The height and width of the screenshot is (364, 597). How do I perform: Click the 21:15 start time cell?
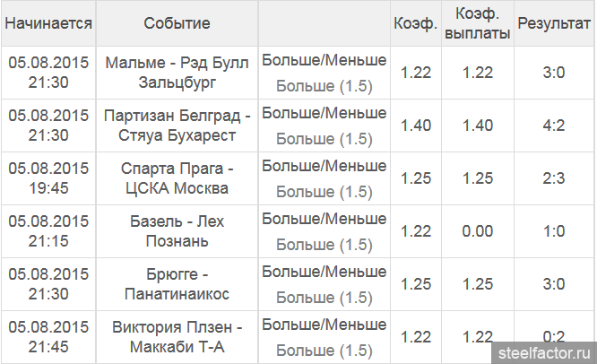click(48, 241)
